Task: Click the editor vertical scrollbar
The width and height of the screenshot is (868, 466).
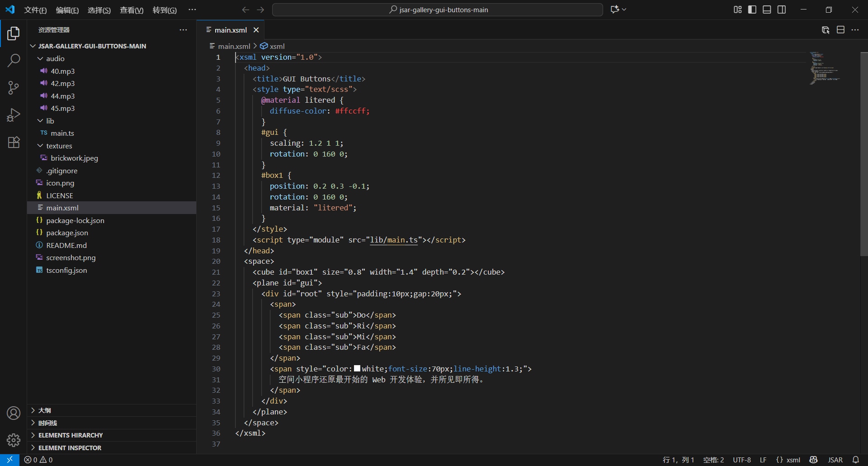Action: click(864, 154)
